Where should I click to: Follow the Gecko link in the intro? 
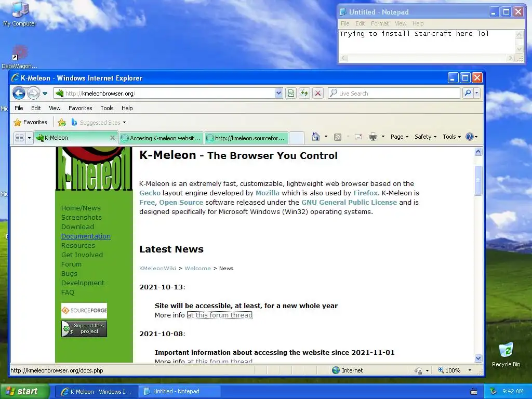[150, 193]
